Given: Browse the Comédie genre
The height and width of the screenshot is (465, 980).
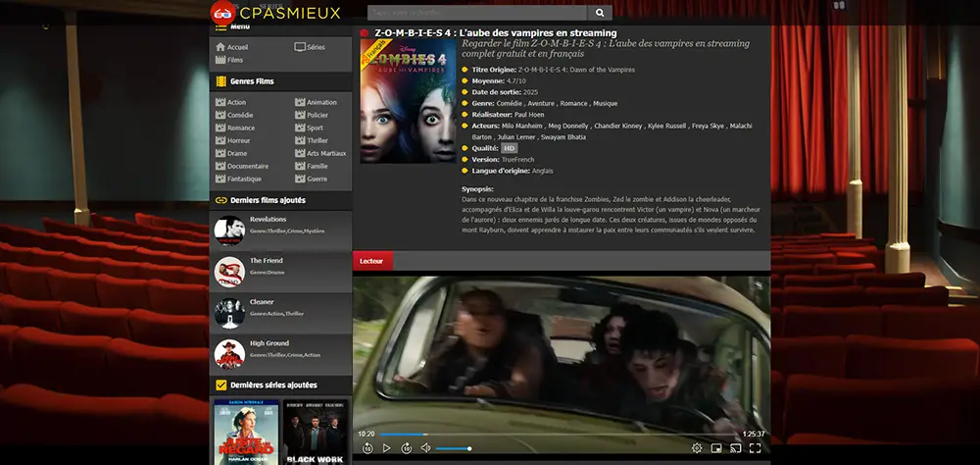Looking at the screenshot, I should click(x=234, y=115).
